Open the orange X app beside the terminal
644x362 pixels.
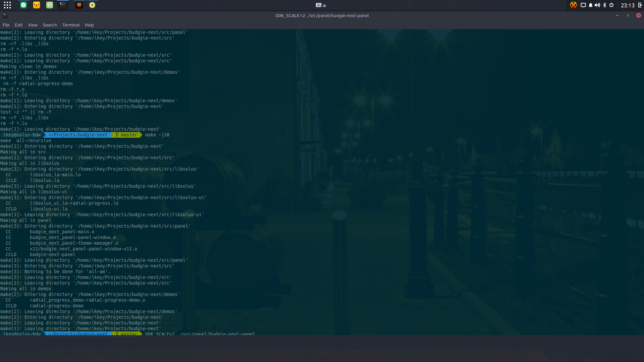[79, 5]
